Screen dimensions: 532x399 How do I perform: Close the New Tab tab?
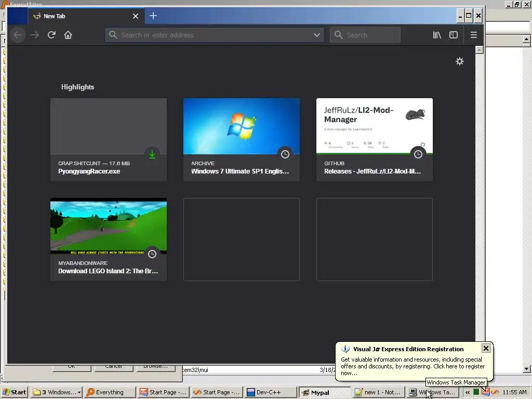(x=136, y=16)
